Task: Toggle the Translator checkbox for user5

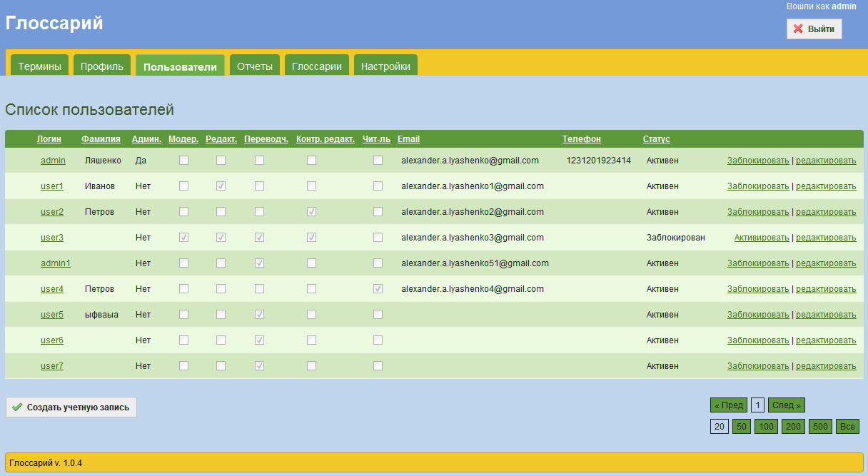Action: pos(259,315)
